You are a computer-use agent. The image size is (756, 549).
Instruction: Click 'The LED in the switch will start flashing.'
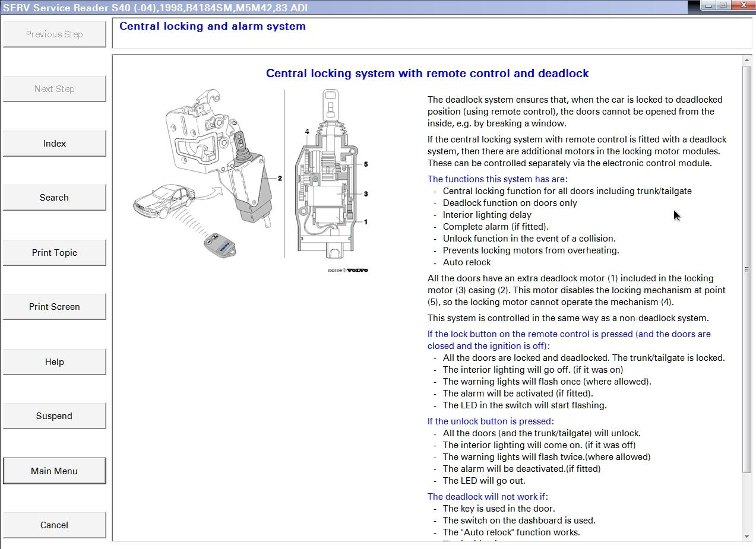tap(525, 405)
